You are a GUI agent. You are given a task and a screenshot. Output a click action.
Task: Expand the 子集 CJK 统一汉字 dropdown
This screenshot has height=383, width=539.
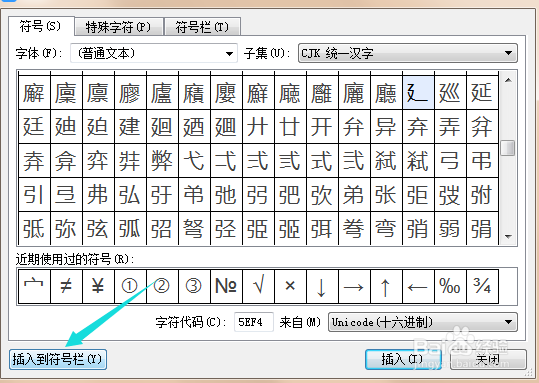click(x=408, y=53)
